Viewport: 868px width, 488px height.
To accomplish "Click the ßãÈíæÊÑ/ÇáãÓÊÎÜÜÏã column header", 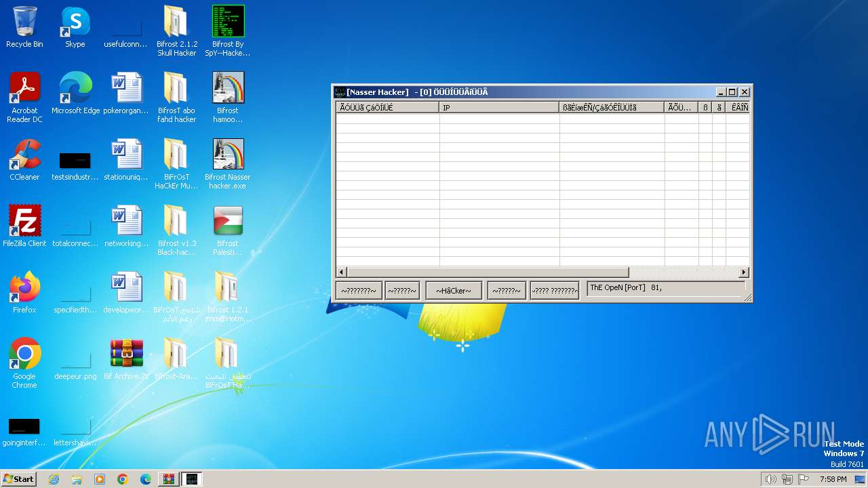I will [612, 108].
